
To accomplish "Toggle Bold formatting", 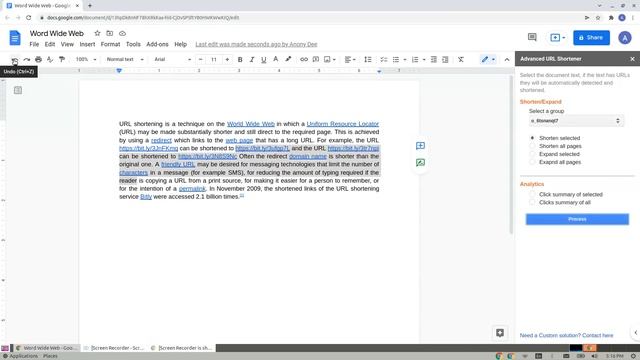I will 240,60.
